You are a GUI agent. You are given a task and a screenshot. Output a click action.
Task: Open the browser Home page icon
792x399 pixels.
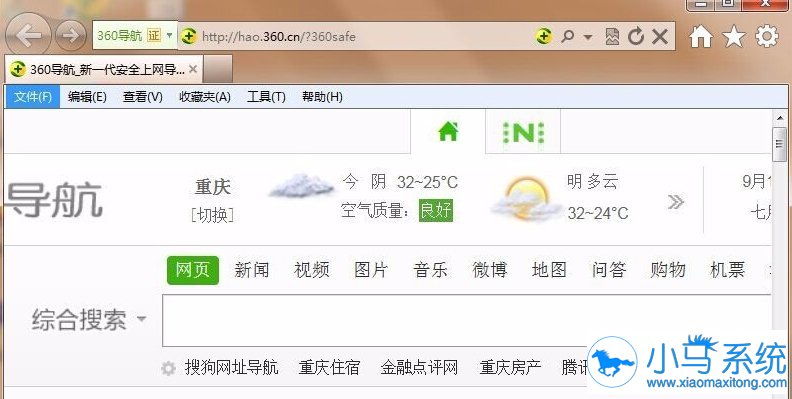pyautogui.click(x=701, y=36)
